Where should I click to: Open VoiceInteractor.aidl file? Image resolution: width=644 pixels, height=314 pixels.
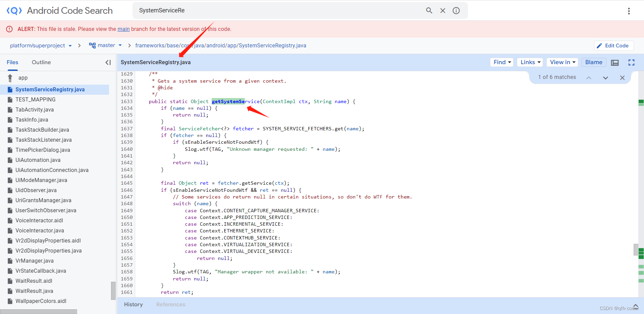(39, 221)
